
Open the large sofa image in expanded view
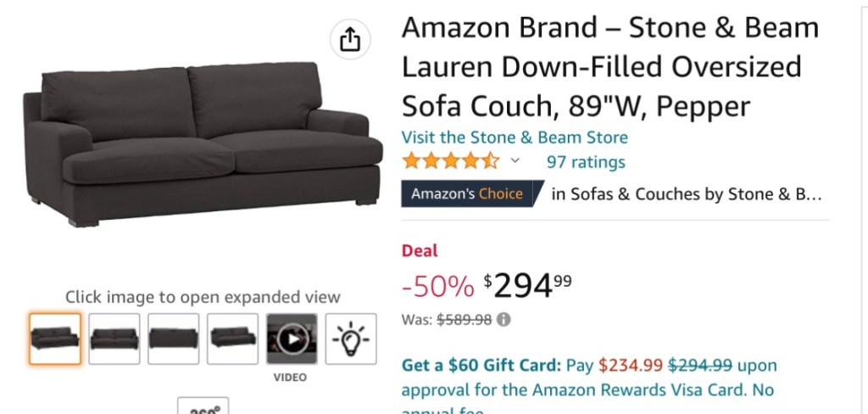(202, 146)
